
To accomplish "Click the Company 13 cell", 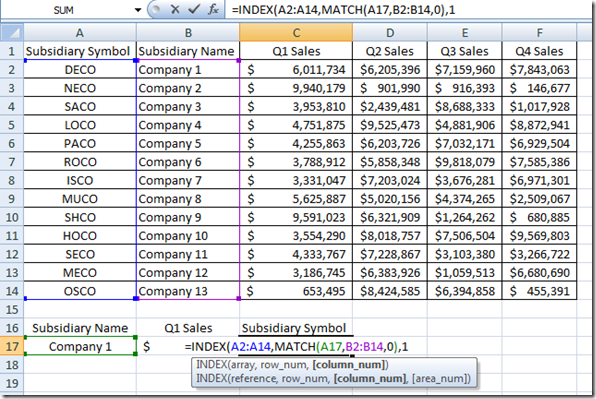I will [188, 291].
